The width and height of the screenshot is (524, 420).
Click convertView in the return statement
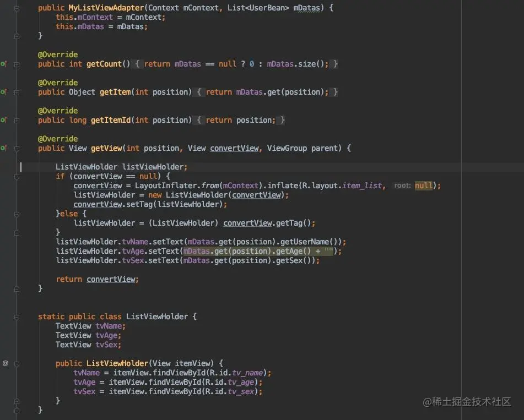111,279
